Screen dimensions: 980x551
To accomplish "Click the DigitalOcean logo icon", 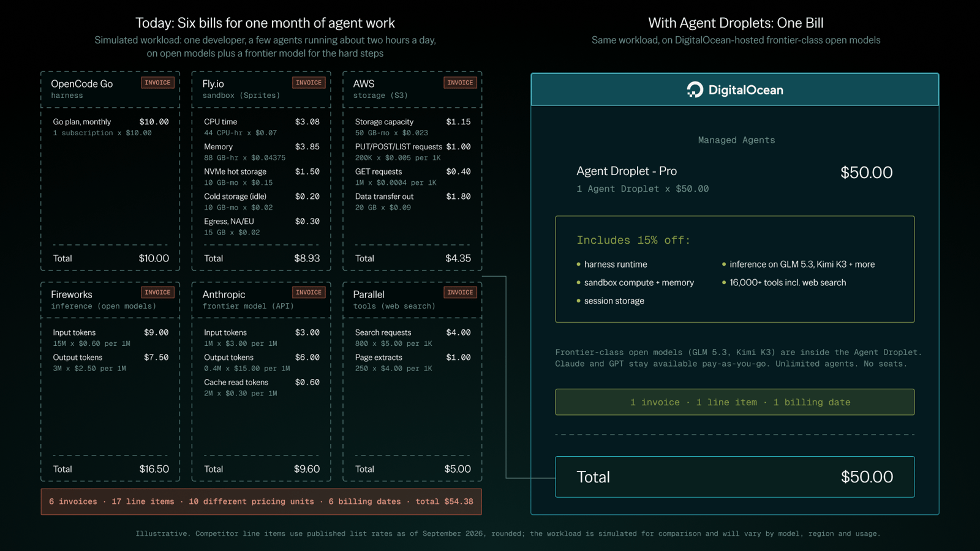I will (x=695, y=90).
